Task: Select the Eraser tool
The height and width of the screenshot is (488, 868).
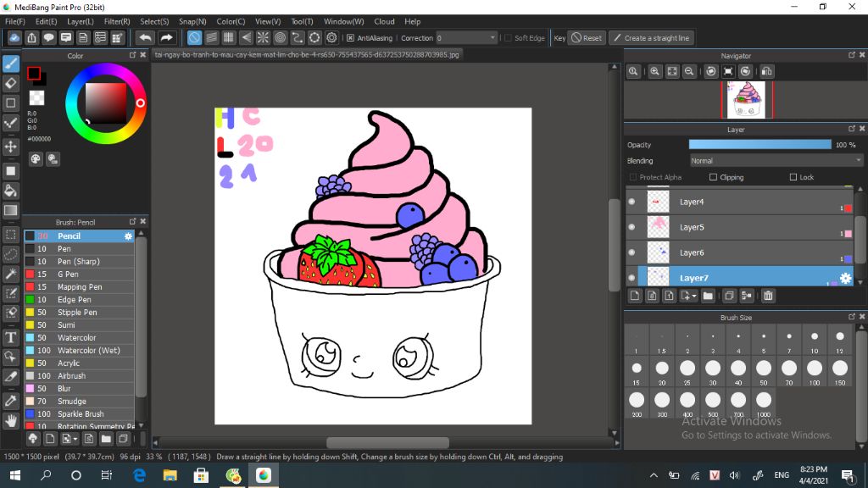Action: click(11, 84)
